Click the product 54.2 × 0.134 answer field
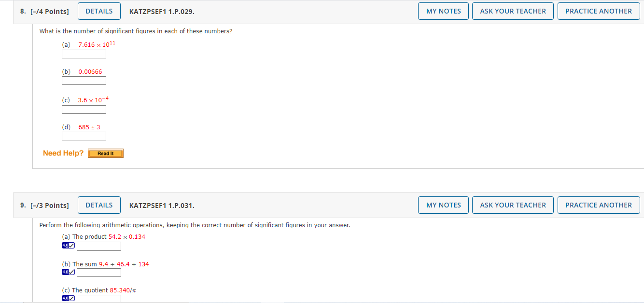This screenshot has width=644, height=303. click(99, 246)
